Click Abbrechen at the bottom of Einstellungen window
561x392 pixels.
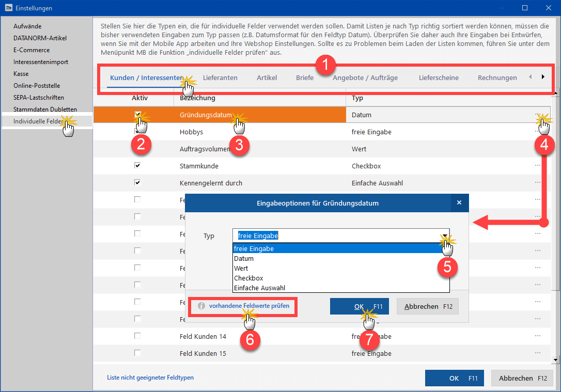point(522,378)
